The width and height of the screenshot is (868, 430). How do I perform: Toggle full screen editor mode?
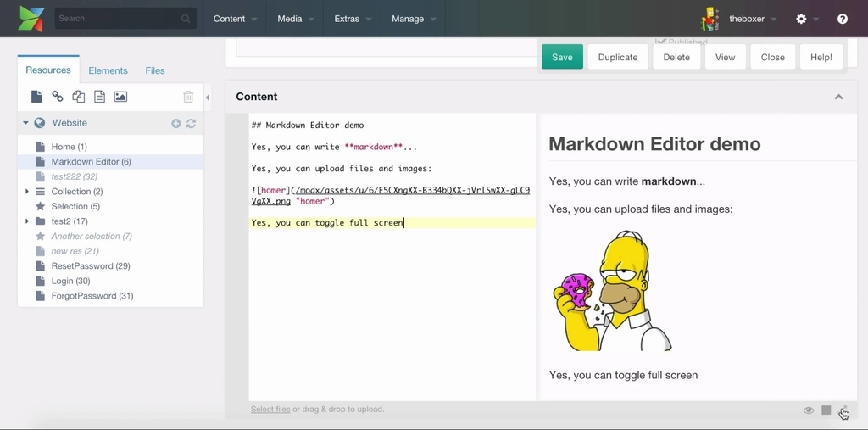[x=843, y=410]
